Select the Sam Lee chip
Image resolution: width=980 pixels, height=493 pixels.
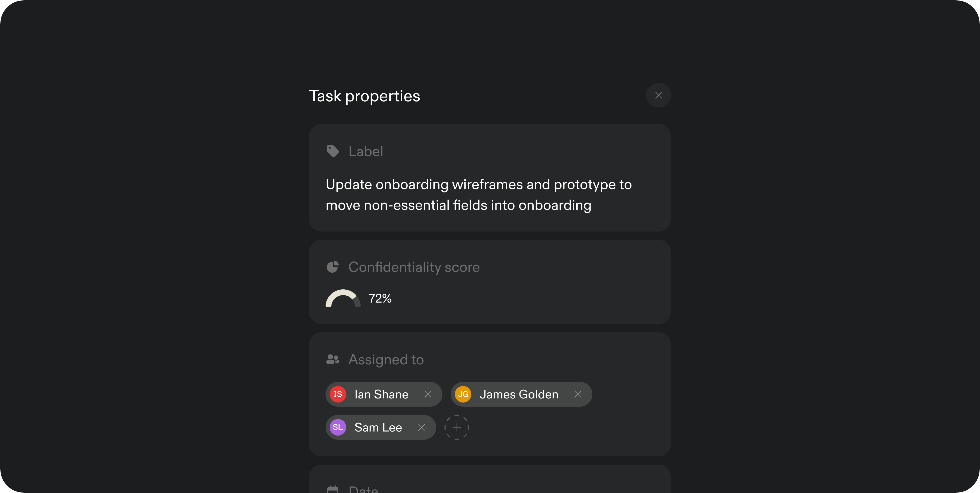tap(380, 427)
